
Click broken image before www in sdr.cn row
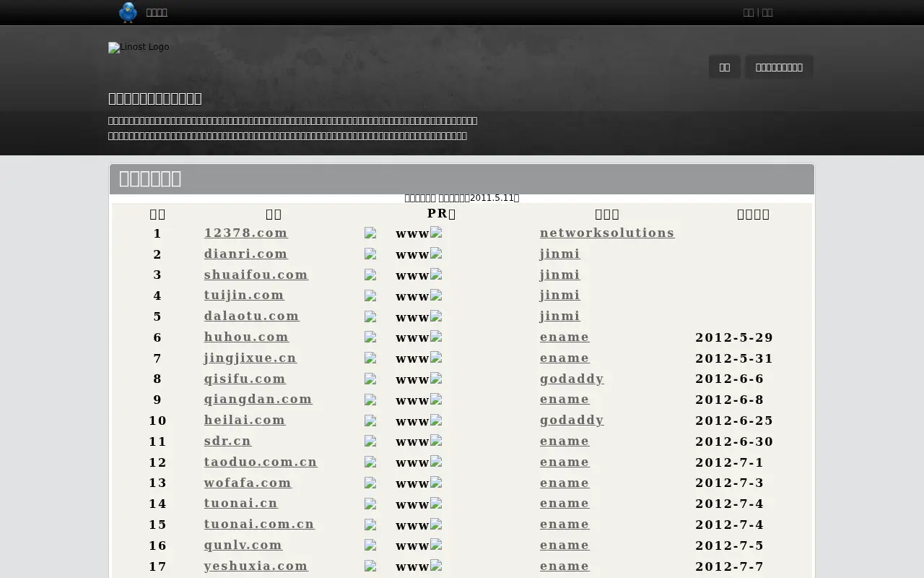[x=370, y=441]
